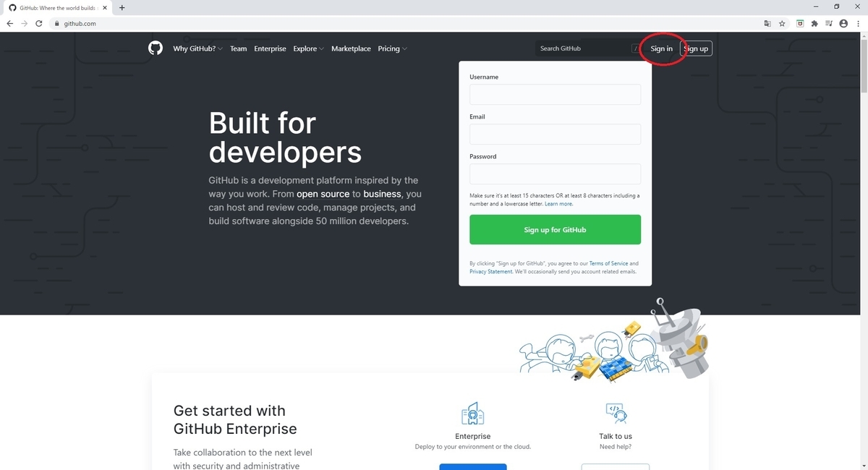Click the Get started with GitHub Enterprise heading
868x470 pixels.
tap(235, 419)
